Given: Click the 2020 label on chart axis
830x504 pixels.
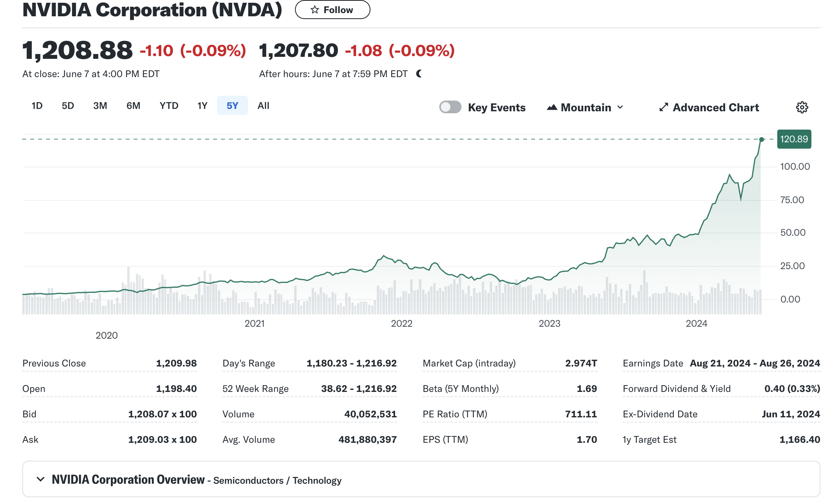Looking at the screenshot, I should (107, 335).
